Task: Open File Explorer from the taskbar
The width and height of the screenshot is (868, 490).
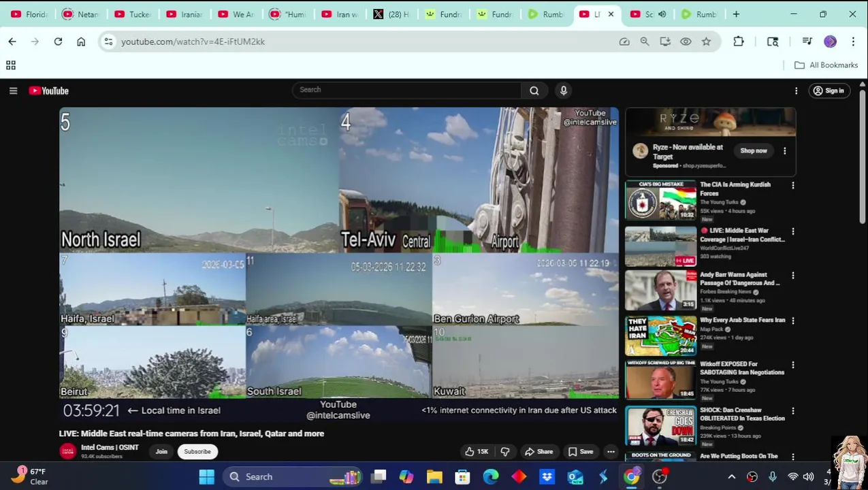Action: coord(434,477)
